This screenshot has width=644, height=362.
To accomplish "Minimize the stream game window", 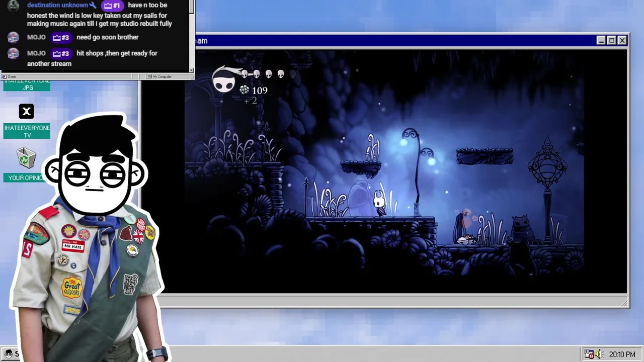I will tap(601, 41).
